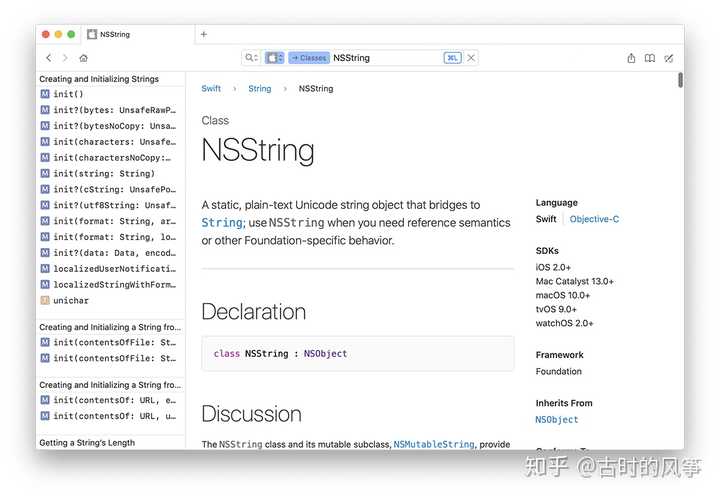
Task: Click the iOS 2.0+ SDK entry
Action: tap(553, 267)
